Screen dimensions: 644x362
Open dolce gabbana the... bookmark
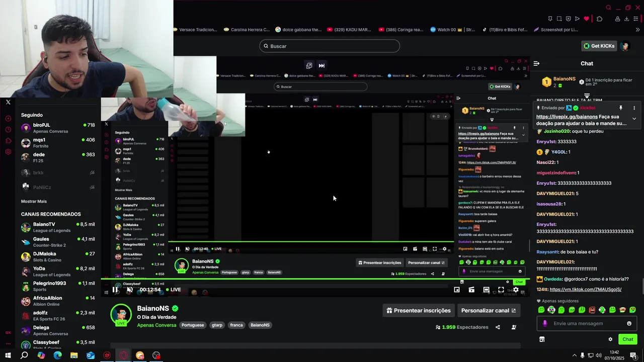[298, 30]
